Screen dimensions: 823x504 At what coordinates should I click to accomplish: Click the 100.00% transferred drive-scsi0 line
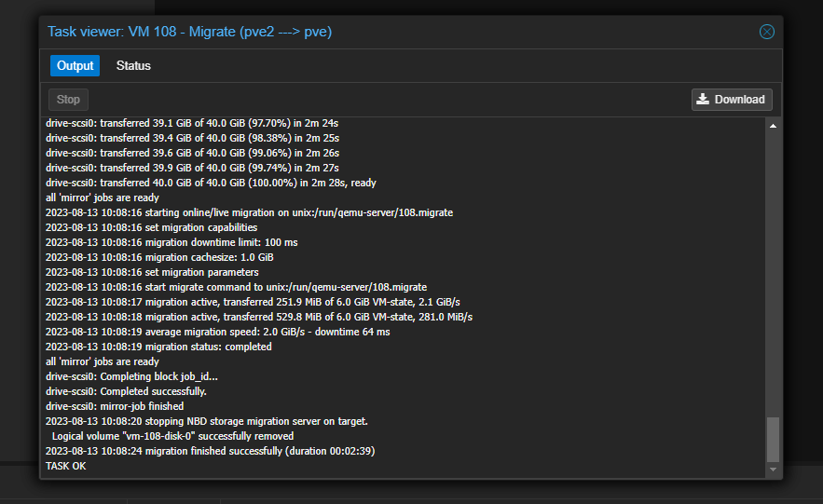tap(211, 183)
